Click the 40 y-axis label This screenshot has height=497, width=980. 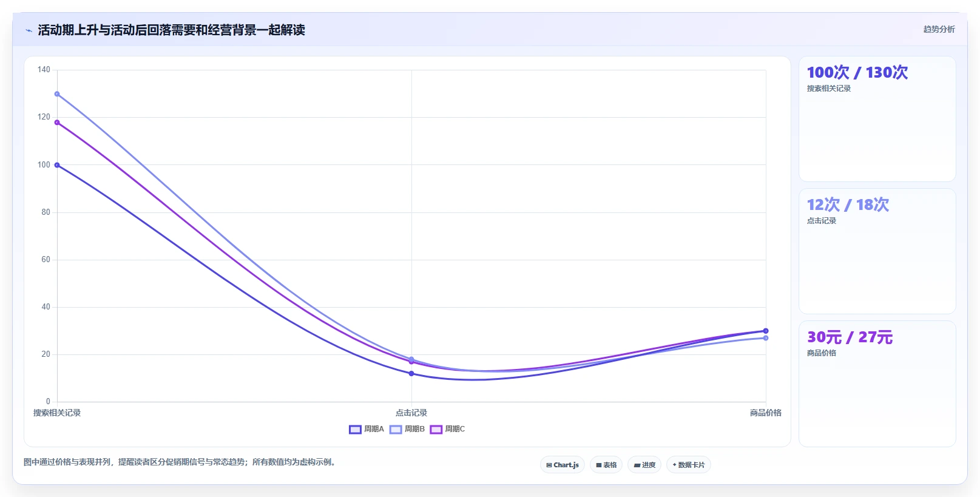(46, 307)
